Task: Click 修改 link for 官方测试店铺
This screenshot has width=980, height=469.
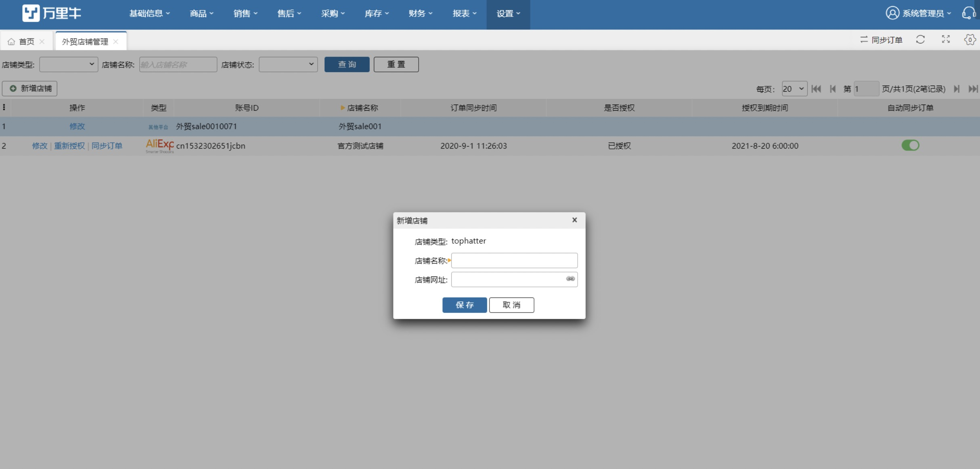Action: tap(40, 146)
